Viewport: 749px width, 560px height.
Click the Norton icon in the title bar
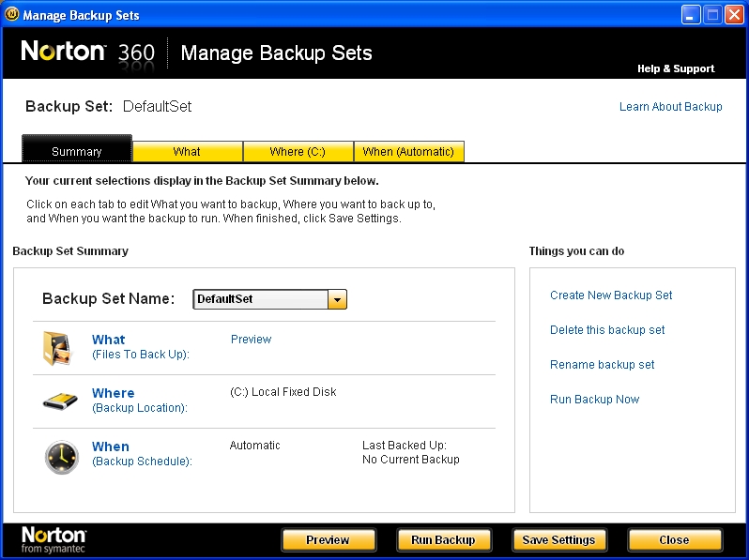pyautogui.click(x=11, y=14)
